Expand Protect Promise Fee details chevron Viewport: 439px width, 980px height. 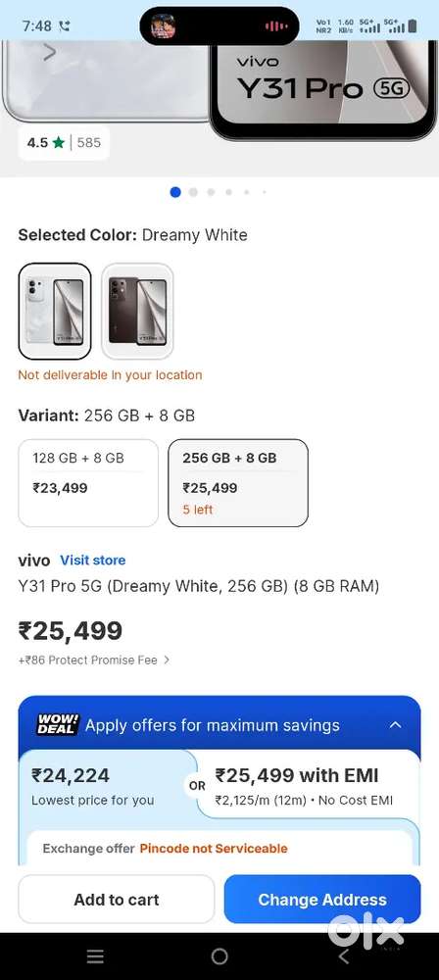(167, 660)
